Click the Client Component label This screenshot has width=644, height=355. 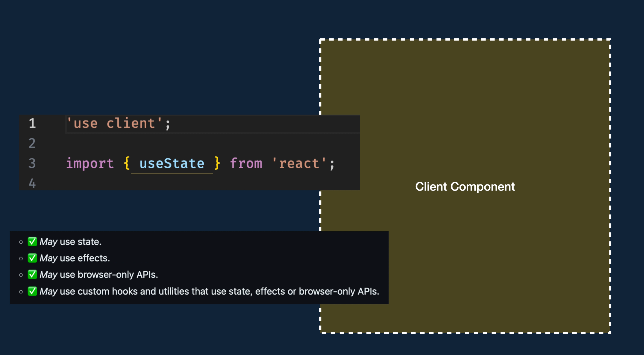(x=465, y=186)
